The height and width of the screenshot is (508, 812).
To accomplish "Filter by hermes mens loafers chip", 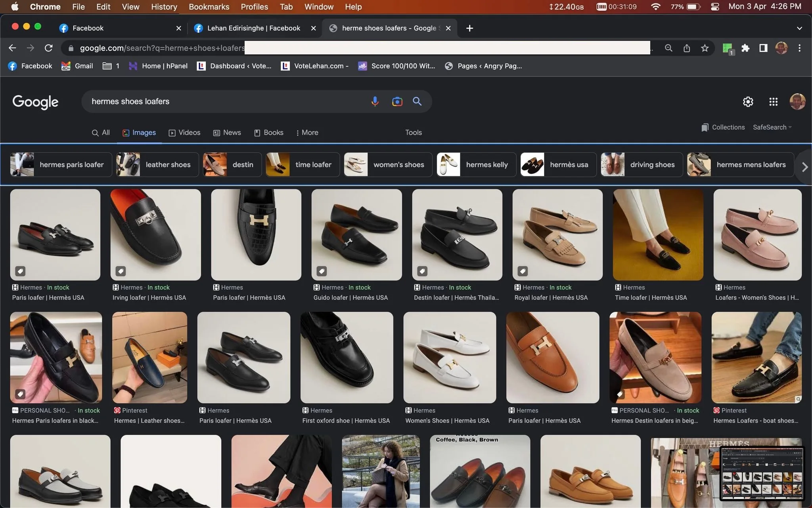I will pyautogui.click(x=741, y=165).
